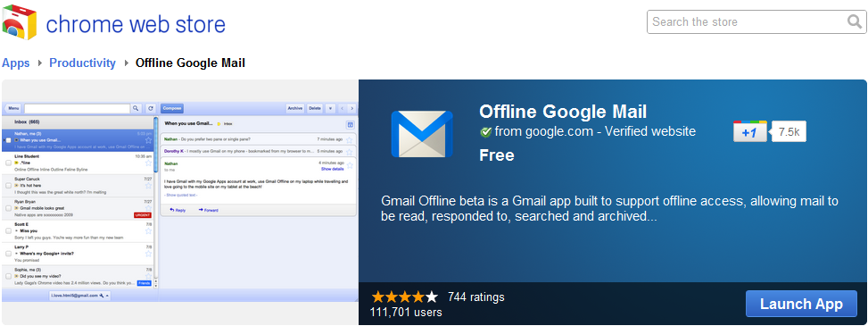Tick the checkbox for Ryan Bryan email
This screenshot has height=326, width=868.
click(8, 208)
